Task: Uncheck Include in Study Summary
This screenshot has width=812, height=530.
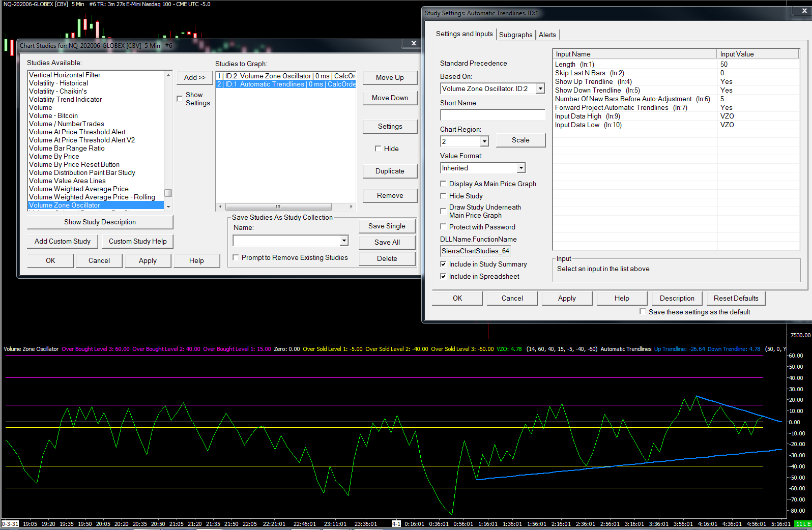Action: click(443, 264)
